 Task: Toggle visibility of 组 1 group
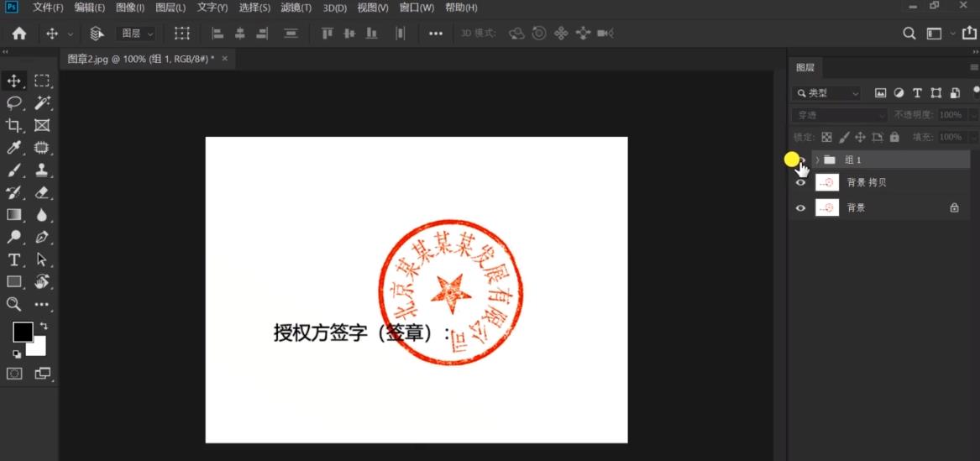pyautogui.click(x=800, y=160)
